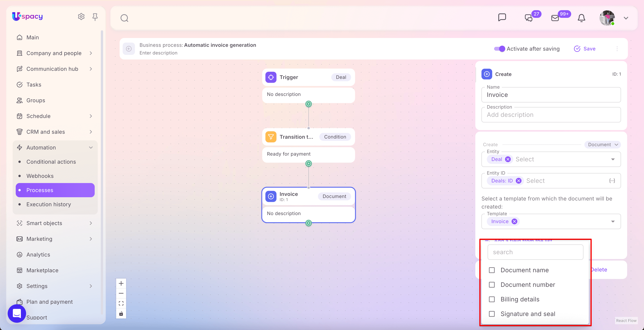Remove the Deal tag from Entity
This screenshot has width=644, height=330.
(508, 159)
